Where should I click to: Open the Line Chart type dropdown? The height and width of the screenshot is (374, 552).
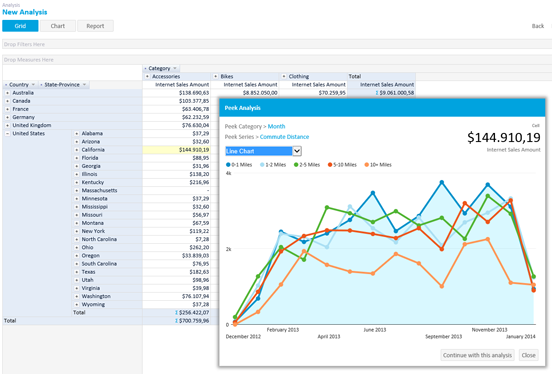297,151
